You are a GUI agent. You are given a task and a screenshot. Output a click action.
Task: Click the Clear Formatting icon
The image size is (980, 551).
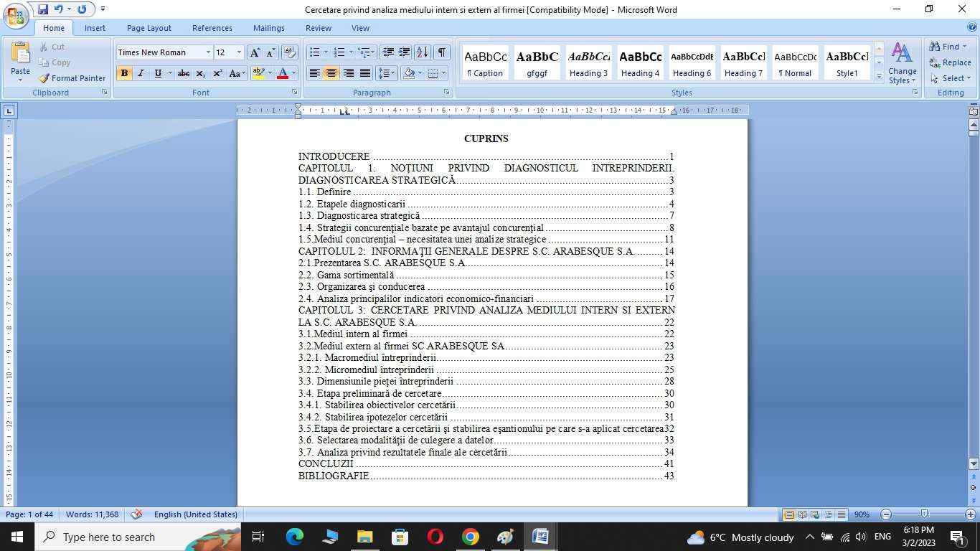tap(290, 52)
